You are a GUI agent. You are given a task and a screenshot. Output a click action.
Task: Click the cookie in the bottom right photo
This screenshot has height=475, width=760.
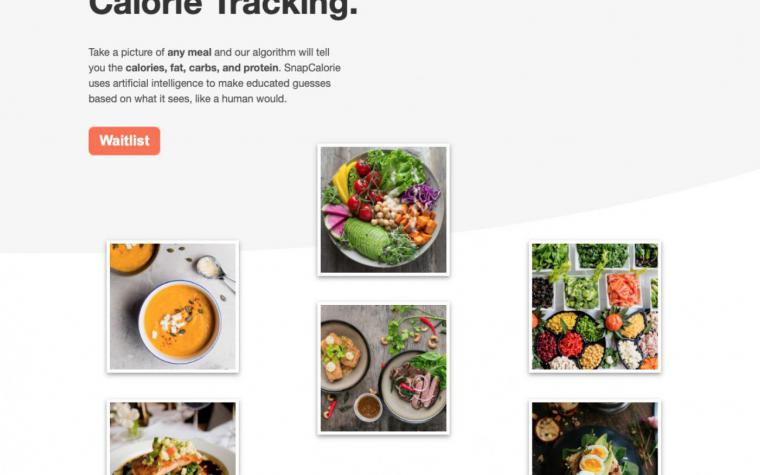coord(547,428)
